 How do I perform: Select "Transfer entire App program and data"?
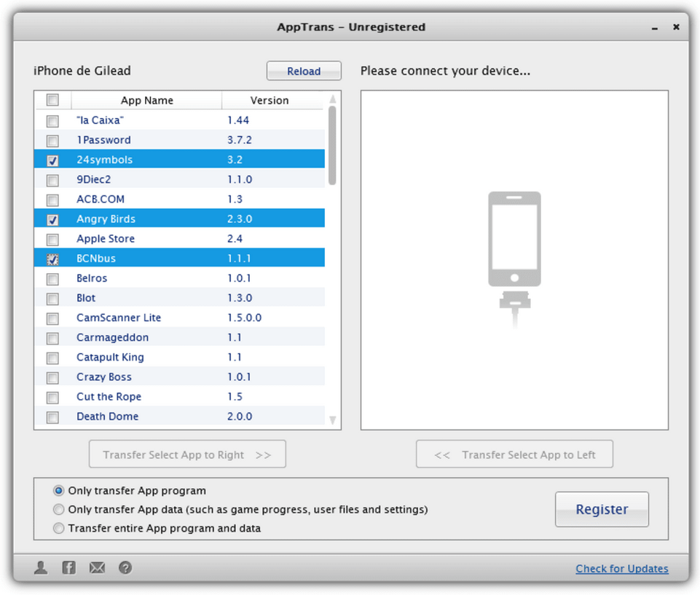coord(58,528)
